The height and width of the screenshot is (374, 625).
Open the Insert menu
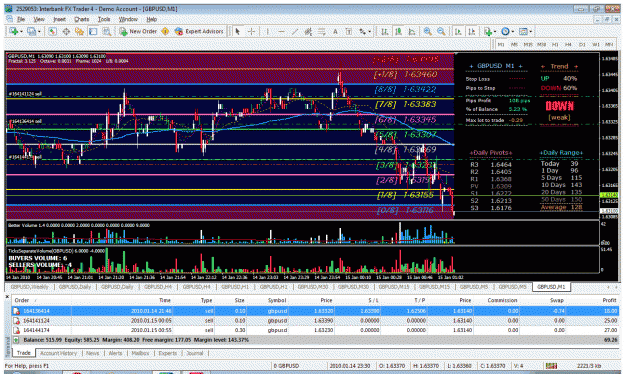tap(59, 19)
